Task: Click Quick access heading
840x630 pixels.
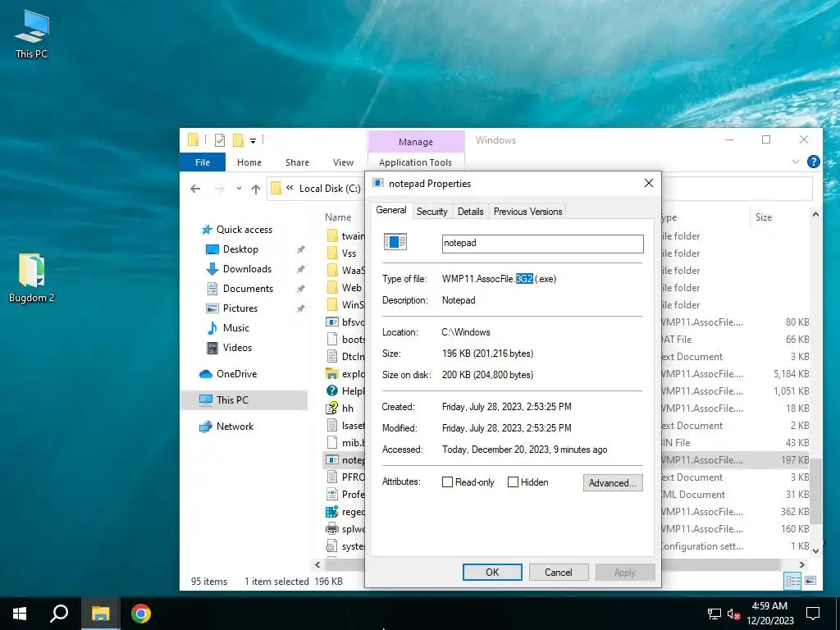Action: (x=244, y=230)
